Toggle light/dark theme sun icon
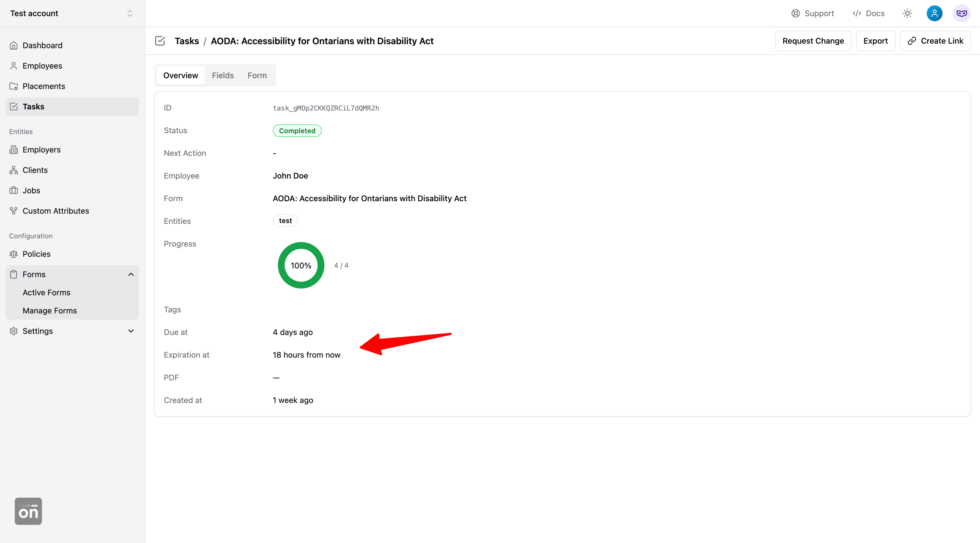 (x=907, y=13)
